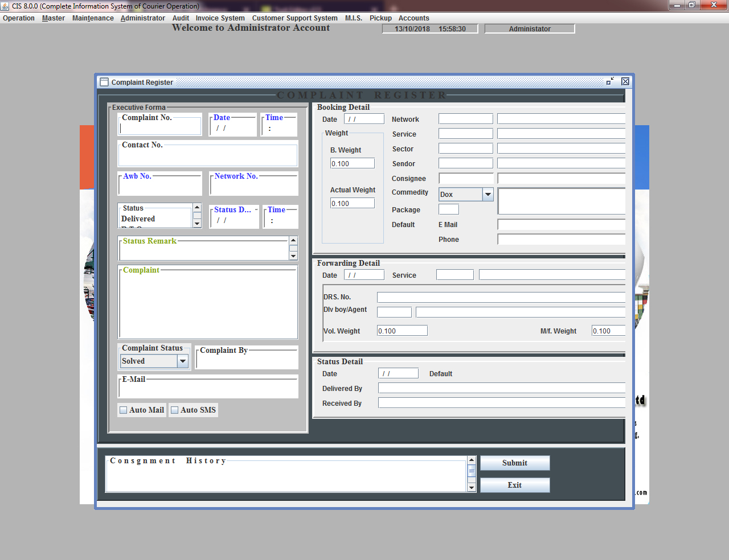The width and height of the screenshot is (729, 560).
Task: Click Status Remark scroll up arrow
Action: click(x=293, y=240)
